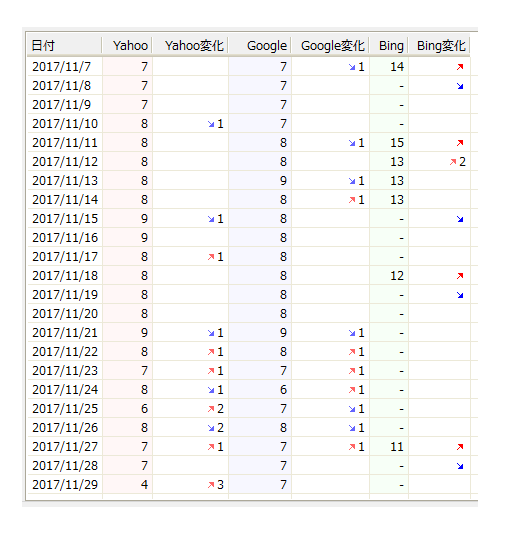Click the red up arrow in 2017/11/14 Google変化
The height and width of the screenshot is (545, 520).
coord(352,200)
